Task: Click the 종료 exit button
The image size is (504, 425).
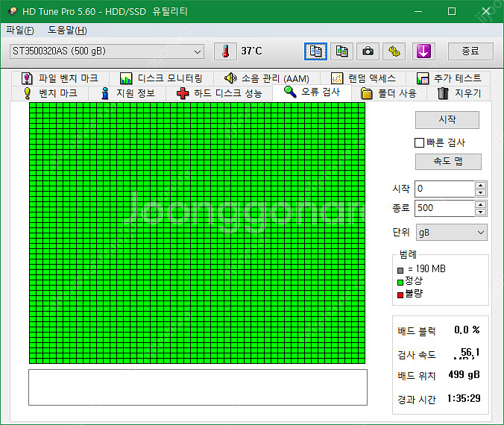Action: click(470, 51)
